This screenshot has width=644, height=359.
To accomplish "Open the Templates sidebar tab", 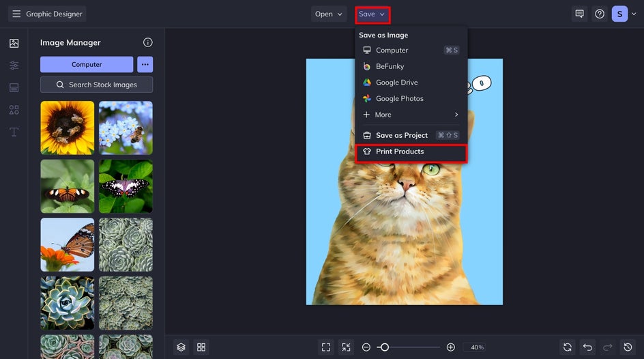I will pyautogui.click(x=14, y=87).
